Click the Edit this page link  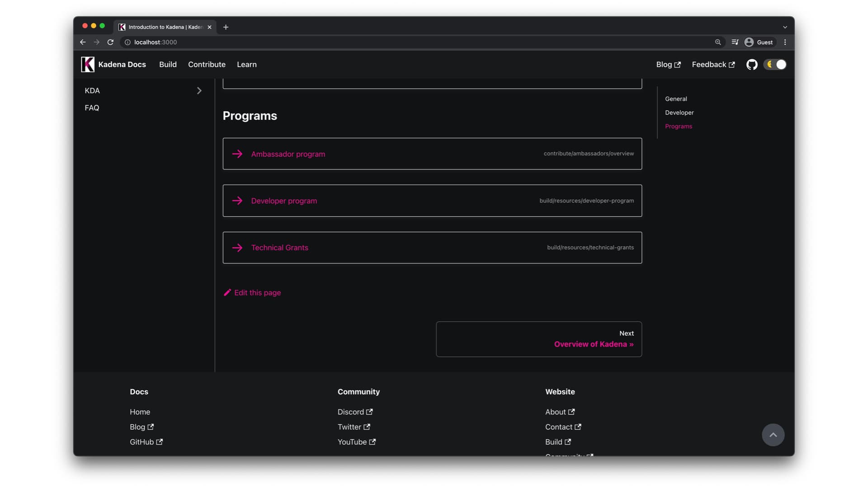click(x=252, y=293)
